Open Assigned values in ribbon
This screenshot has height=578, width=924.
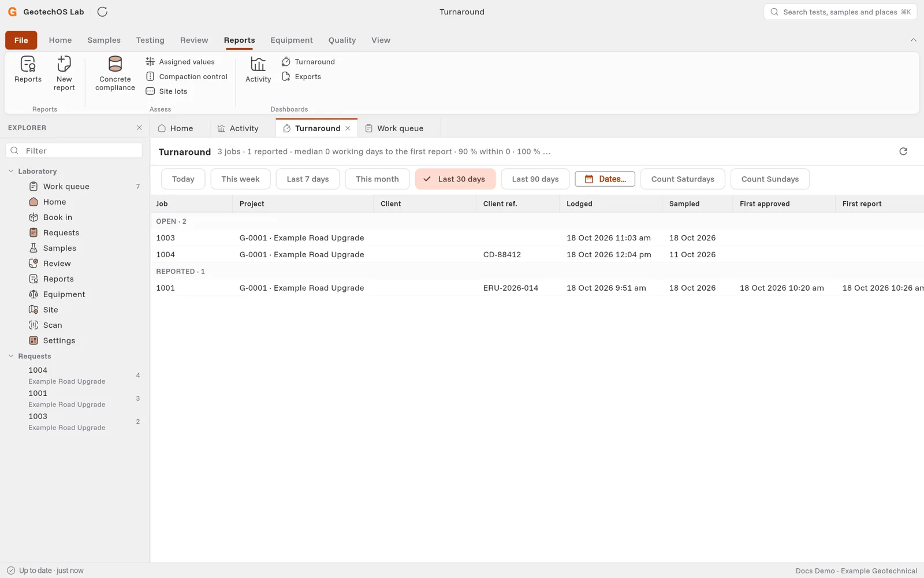tap(180, 62)
